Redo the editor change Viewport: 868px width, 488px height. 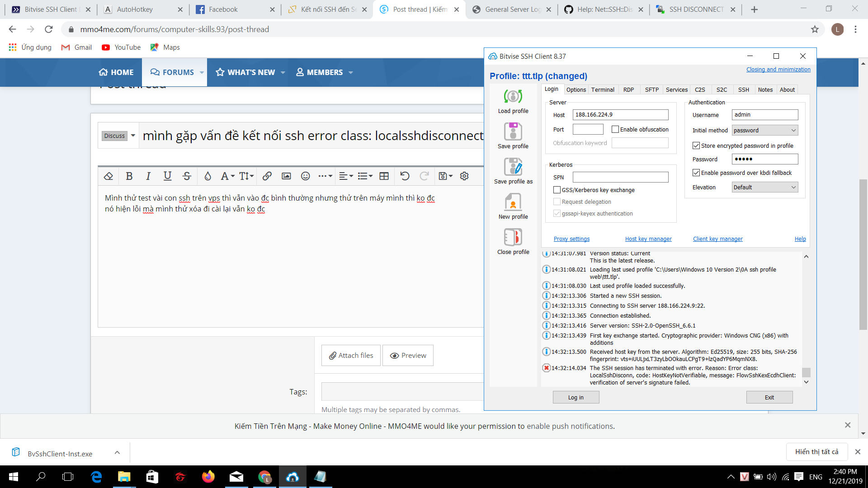tap(424, 176)
